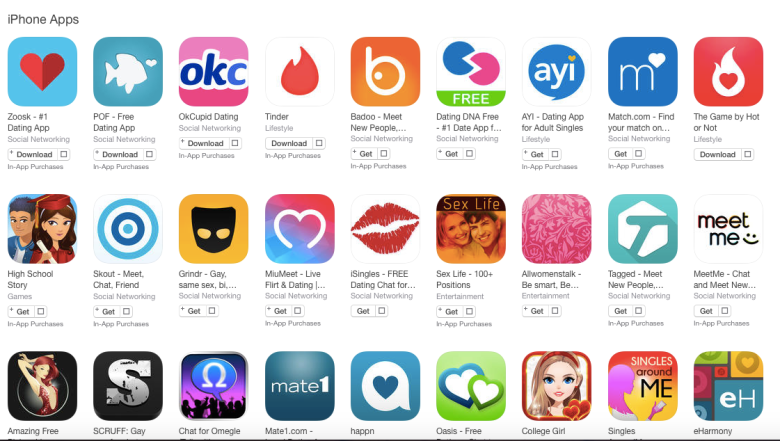This screenshot has width=780, height=441.
Task: Expand the dropdown beside The Game Download button
Action: 747,154
